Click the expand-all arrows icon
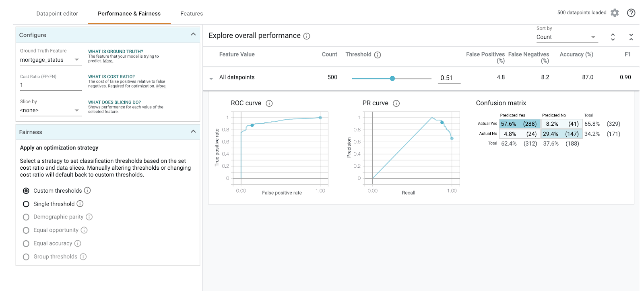 point(613,37)
